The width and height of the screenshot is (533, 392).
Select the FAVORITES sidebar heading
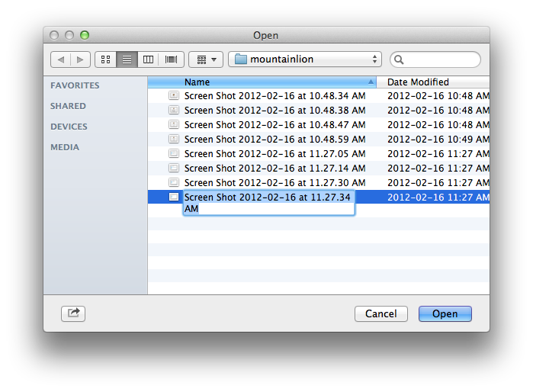pos(75,85)
